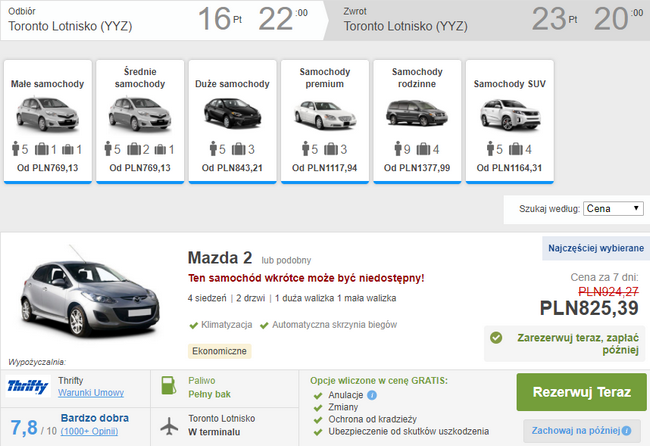Click the airplane terminal icon
650x446 pixels.
169,426
